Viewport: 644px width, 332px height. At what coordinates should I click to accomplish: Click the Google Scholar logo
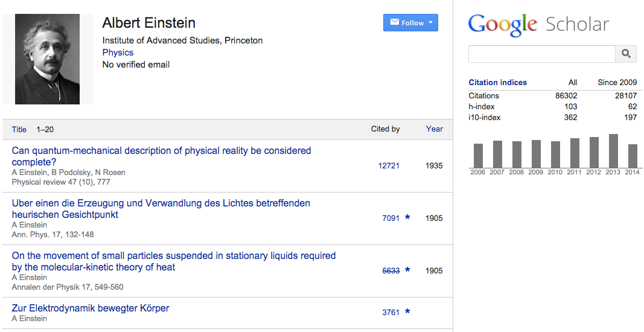[x=538, y=25]
